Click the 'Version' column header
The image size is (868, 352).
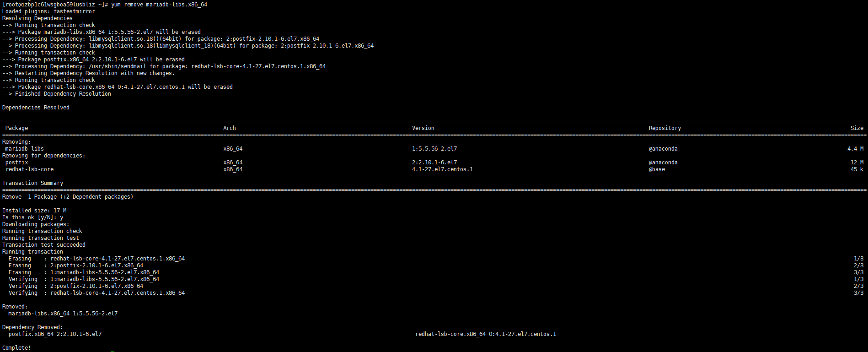click(423, 128)
